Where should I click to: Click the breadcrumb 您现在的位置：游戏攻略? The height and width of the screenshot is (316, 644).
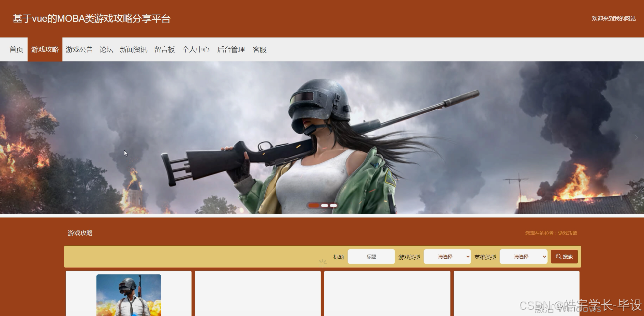tap(551, 233)
